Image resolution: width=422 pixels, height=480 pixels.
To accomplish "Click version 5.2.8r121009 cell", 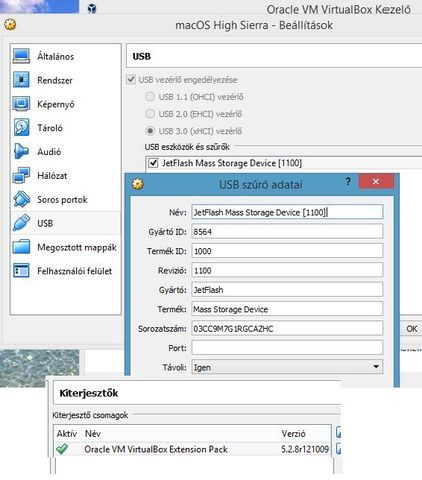I will (305, 449).
